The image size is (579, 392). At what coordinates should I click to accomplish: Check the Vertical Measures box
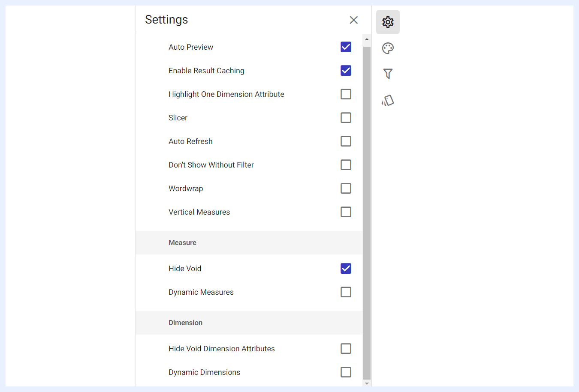tap(346, 212)
